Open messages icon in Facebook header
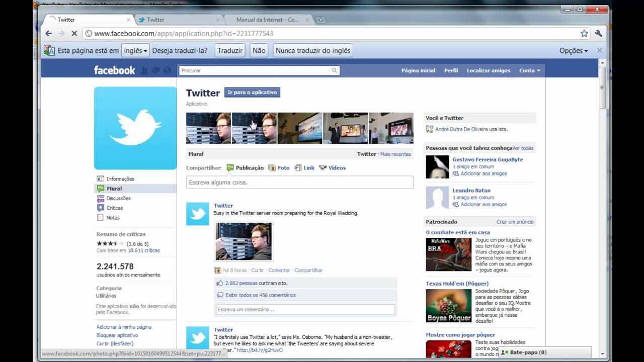 [x=156, y=70]
